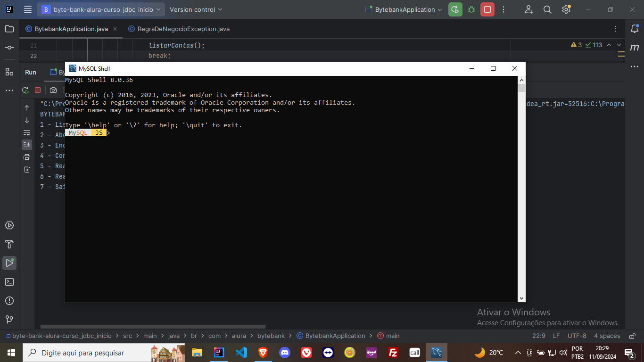Open Visual Studio Code from taskbar
This screenshot has height=362, width=644.
[x=241, y=353]
